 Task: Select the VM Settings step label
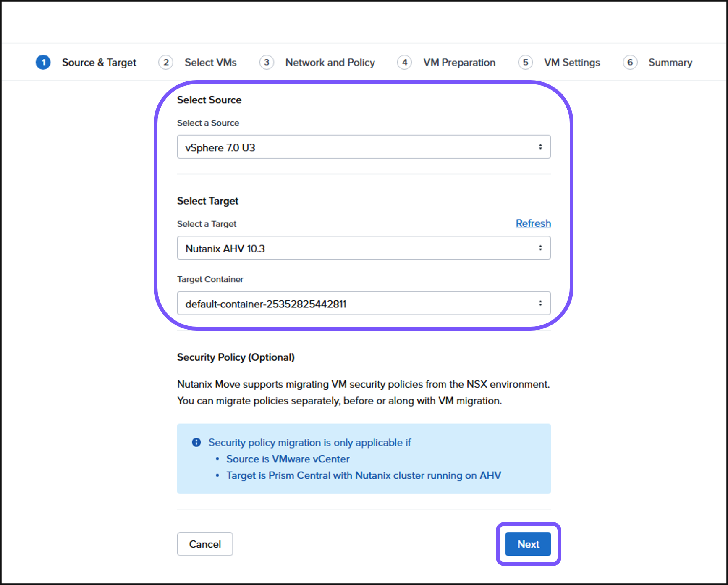coord(572,63)
